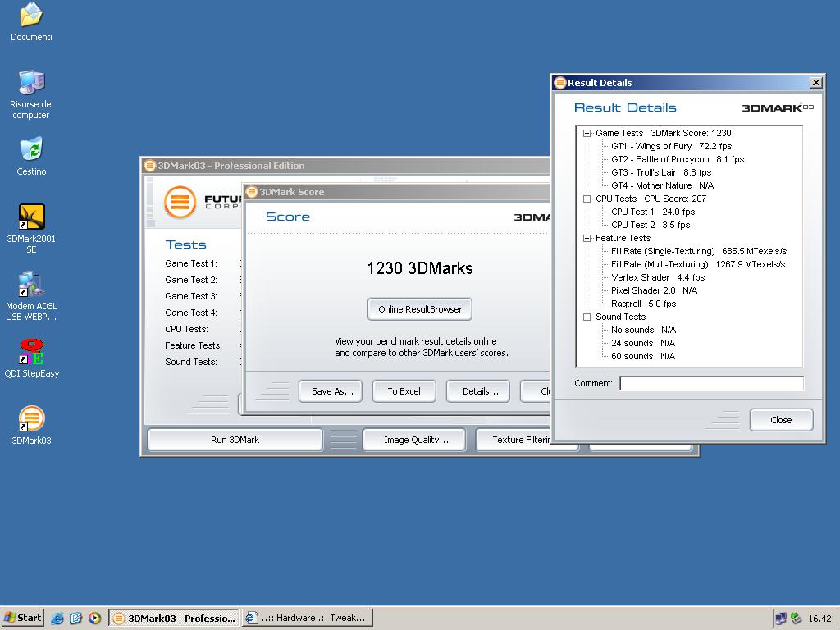
Task: Select 'GT3 - Troll's Lair 8.6 fps'
Action: 661,172
